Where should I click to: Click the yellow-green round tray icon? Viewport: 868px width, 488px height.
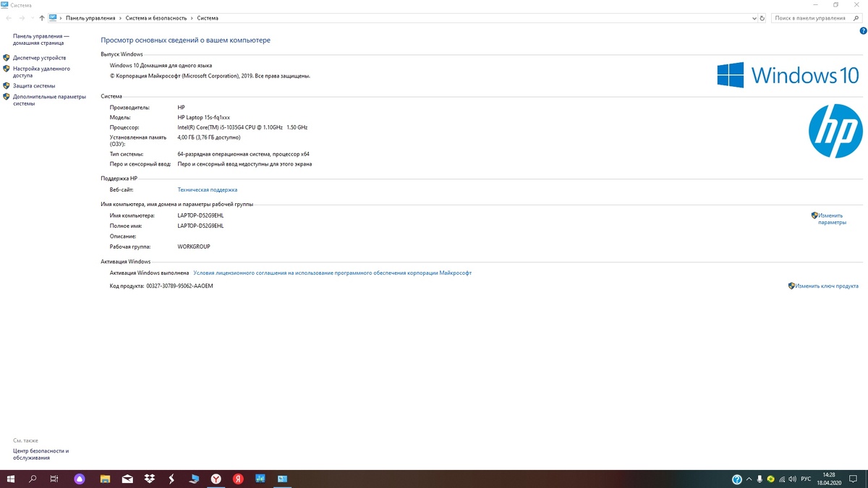[x=771, y=479]
